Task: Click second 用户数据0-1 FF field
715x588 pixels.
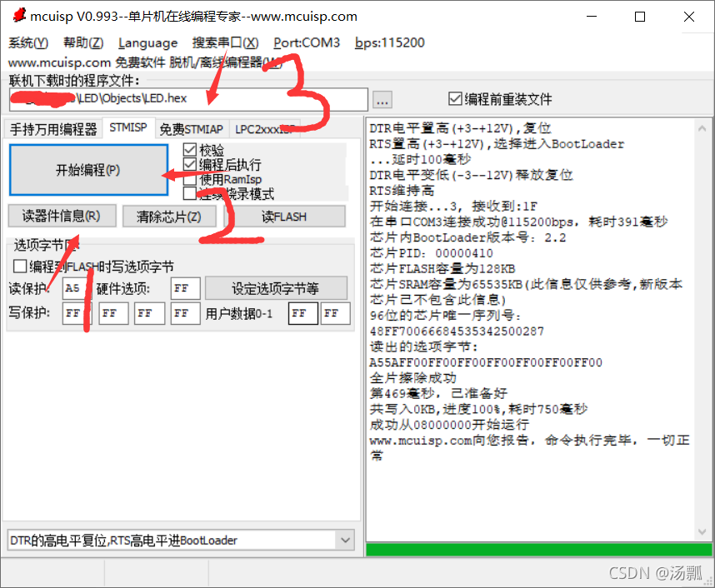Action: click(335, 314)
